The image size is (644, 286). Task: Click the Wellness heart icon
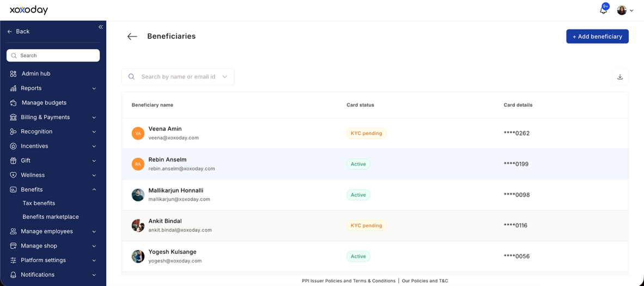coord(13,175)
